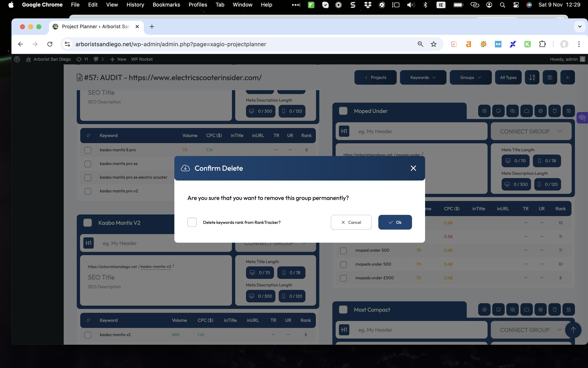This screenshot has width=588, height=368.
Task: Click kaabo-mantis-v2 URL slug
Action: point(156,267)
